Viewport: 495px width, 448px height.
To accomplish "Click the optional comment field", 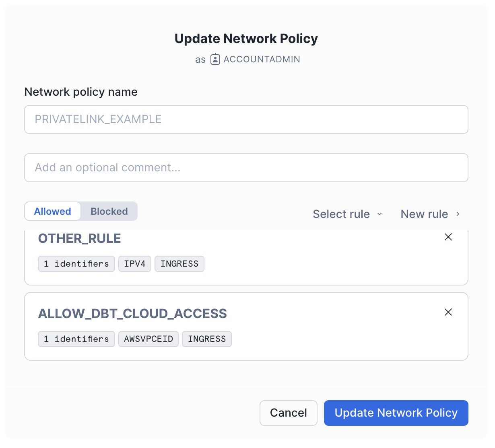I will 246,168.
